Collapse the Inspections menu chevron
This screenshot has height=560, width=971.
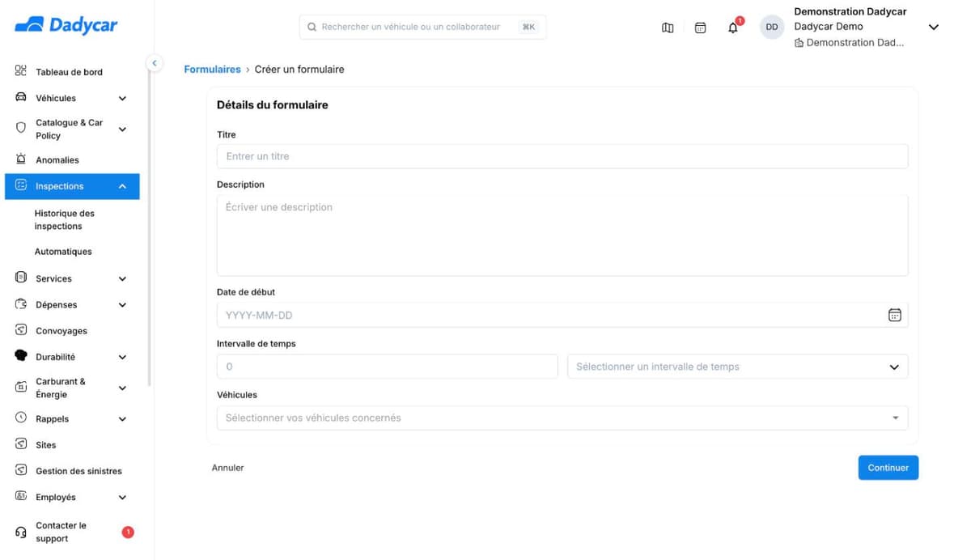(122, 187)
